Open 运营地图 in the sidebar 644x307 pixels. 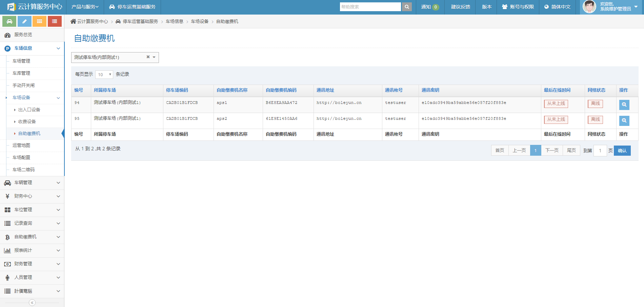tap(21, 145)
